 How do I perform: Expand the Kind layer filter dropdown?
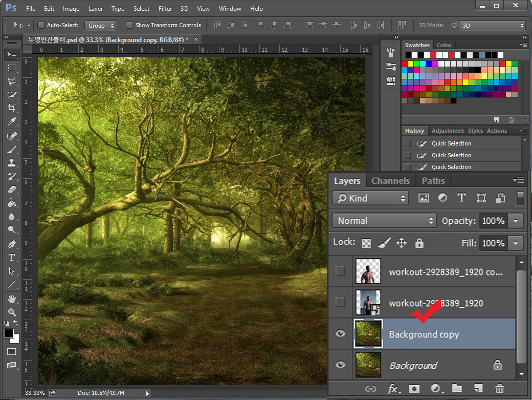(370, 198)
